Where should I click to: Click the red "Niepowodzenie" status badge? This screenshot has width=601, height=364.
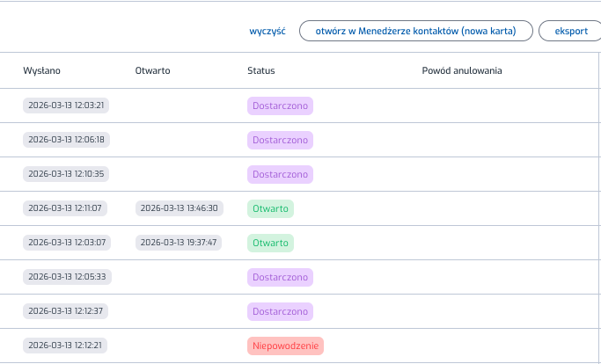(x=285, y=346)
